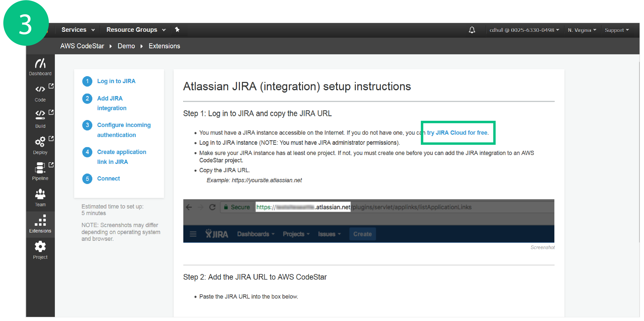Jump to the Connect step
Viewport: 644px width, 321px height.
[109, 179]
